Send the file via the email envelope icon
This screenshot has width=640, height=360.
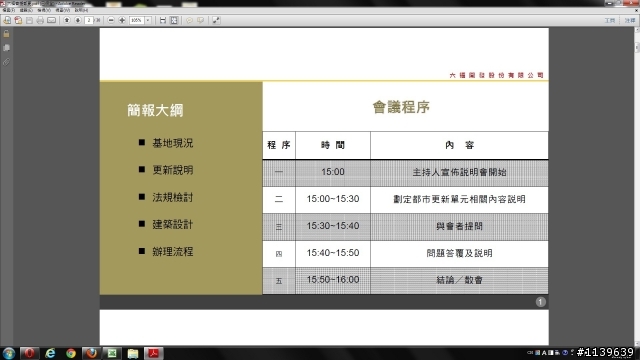point(51,20)
